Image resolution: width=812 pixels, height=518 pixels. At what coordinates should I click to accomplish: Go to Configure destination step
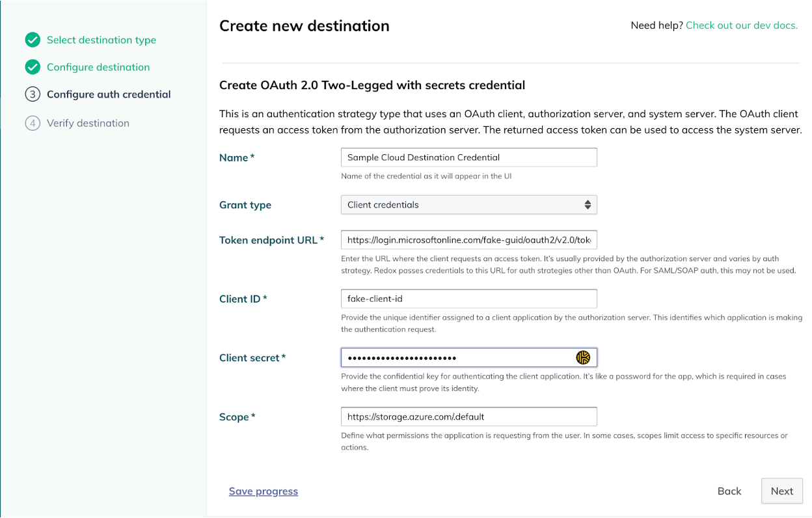[x=98, y=67]
